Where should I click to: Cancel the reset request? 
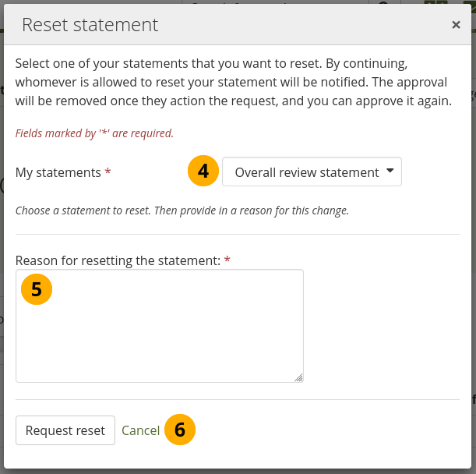coord(140,430)
